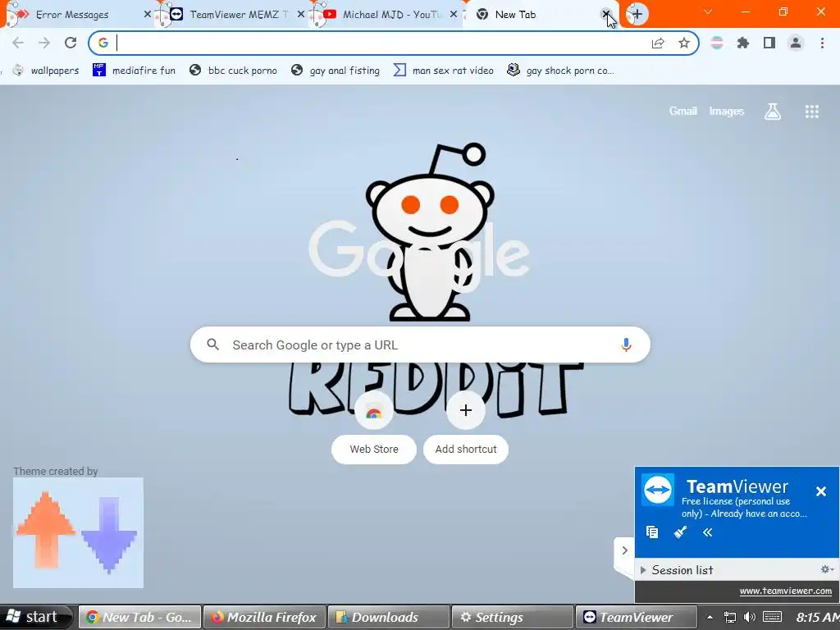
Task: Open the Web Store shortcut icon
Action: tap(374, 410)
